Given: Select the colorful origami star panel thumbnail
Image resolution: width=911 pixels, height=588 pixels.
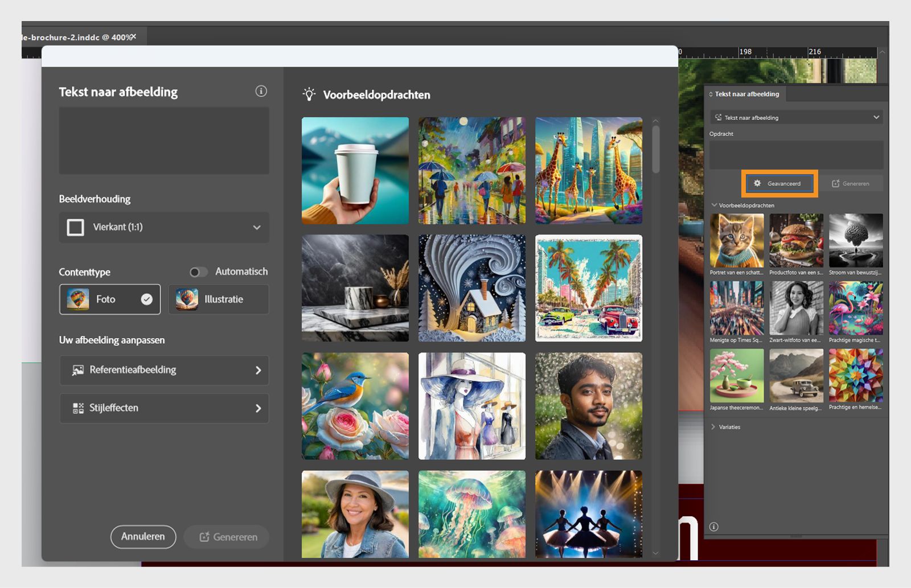Looking at the screenshot, I should 856,376.
